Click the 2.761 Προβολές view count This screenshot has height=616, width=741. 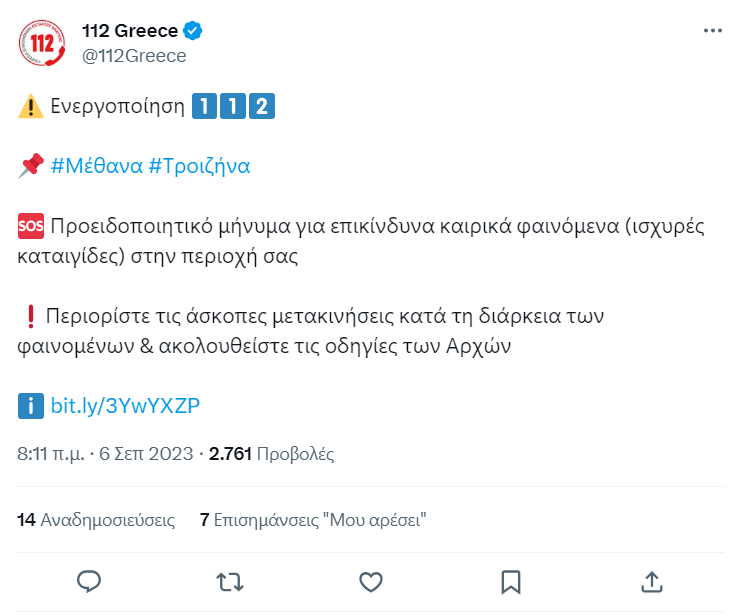click(271, 454)
